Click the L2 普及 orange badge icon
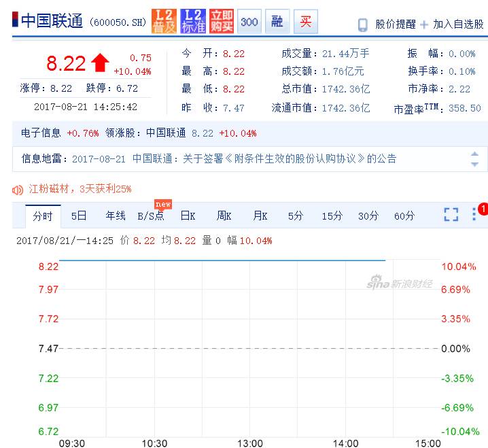Image resolution: width=488 pixels, height=448 pixels. point(164,21)
